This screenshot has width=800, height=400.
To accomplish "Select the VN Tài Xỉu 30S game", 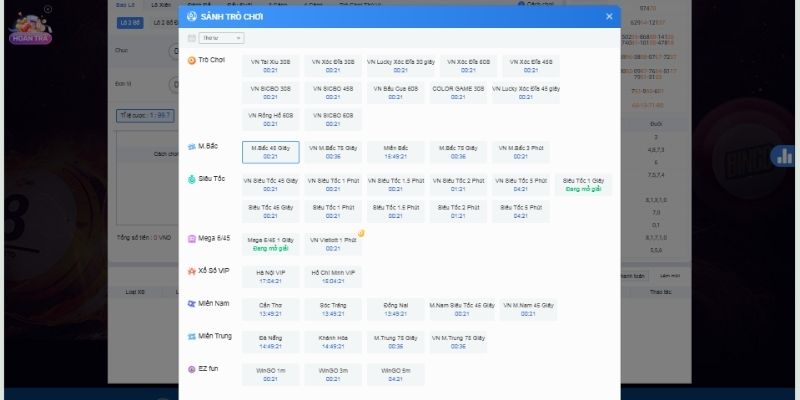I will pos(270,65).
